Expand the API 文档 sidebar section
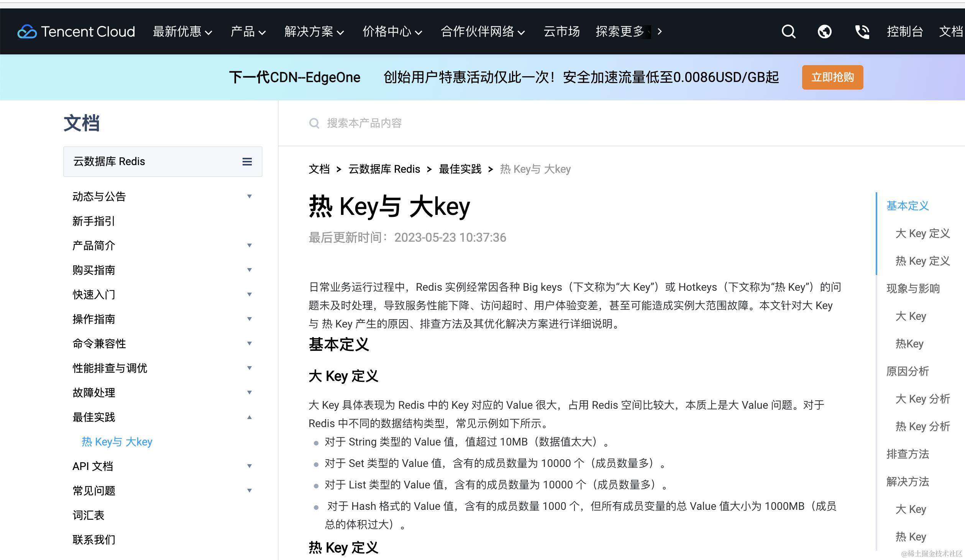This screenshot has width=965, height=560. coord(249,466)
